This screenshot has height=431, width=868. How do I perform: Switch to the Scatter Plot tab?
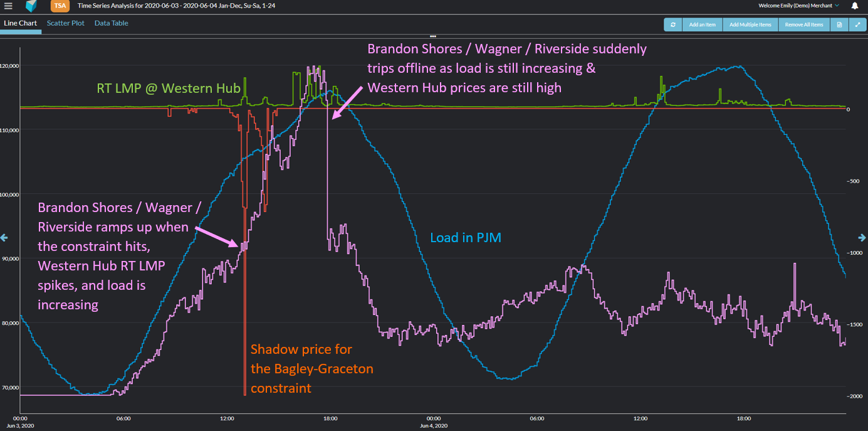(x=66, y=23)
